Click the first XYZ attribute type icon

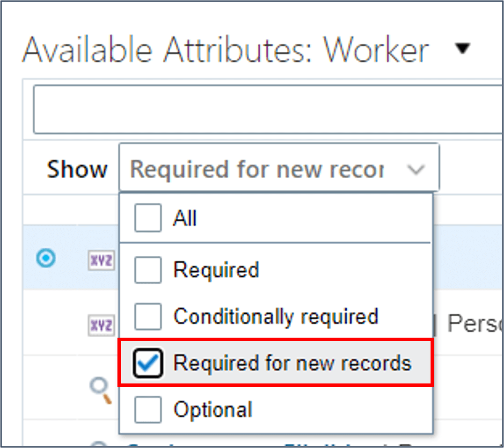(101, 260)
